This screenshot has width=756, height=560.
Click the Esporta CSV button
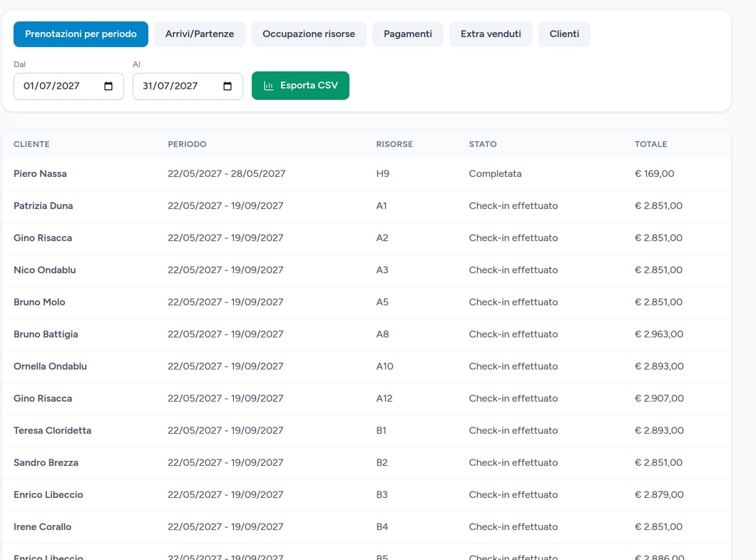pos(300,86)
